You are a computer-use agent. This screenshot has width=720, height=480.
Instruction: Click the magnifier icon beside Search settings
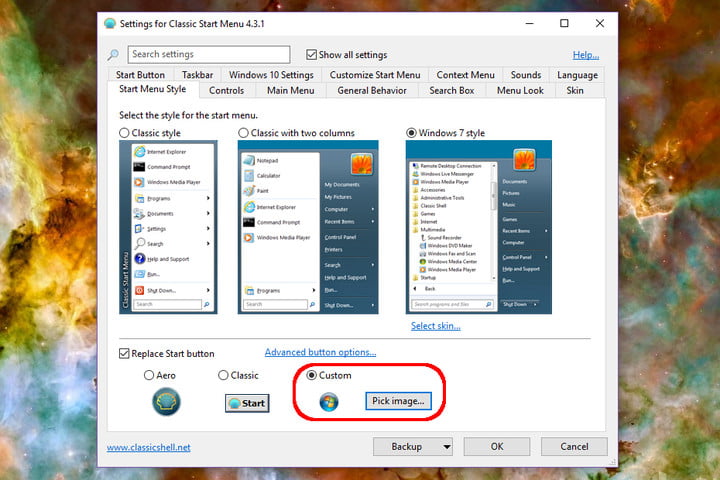click(113, 55)
